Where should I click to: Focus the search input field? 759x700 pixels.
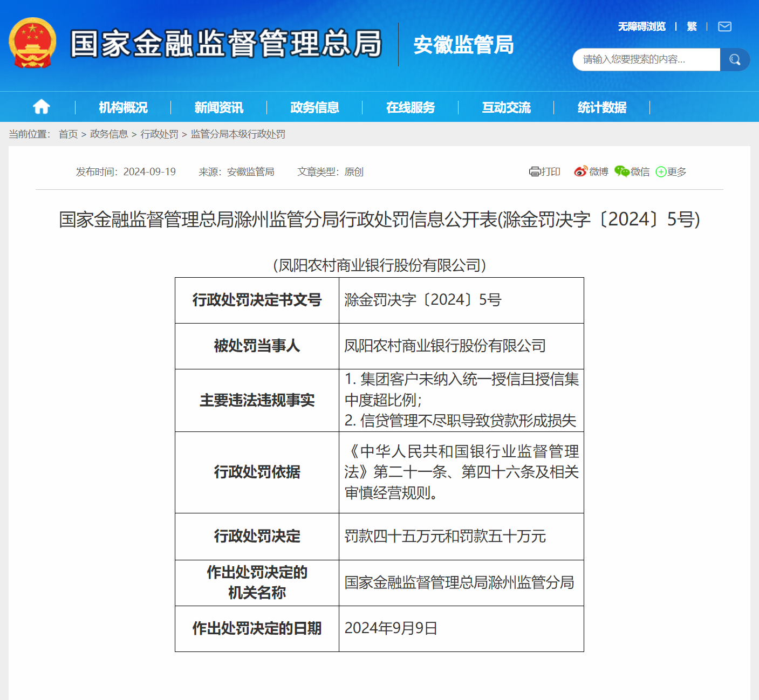[x=646, y=59]
